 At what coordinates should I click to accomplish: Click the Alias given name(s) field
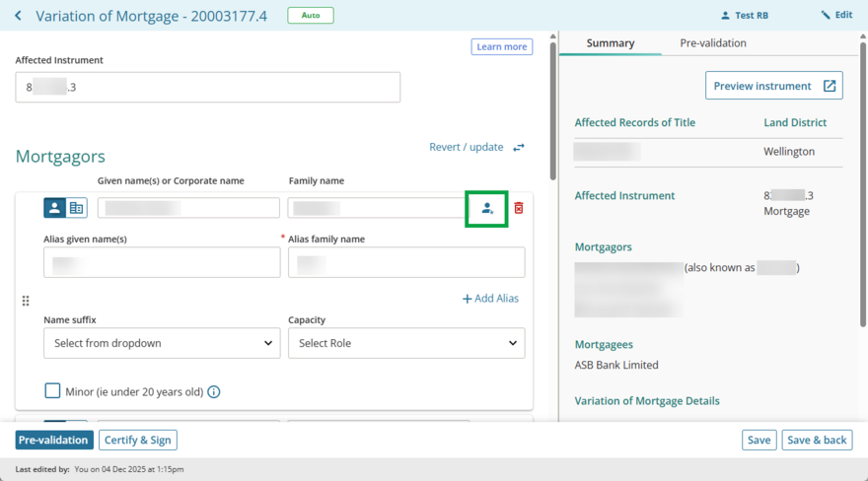(x=162, y=262)
